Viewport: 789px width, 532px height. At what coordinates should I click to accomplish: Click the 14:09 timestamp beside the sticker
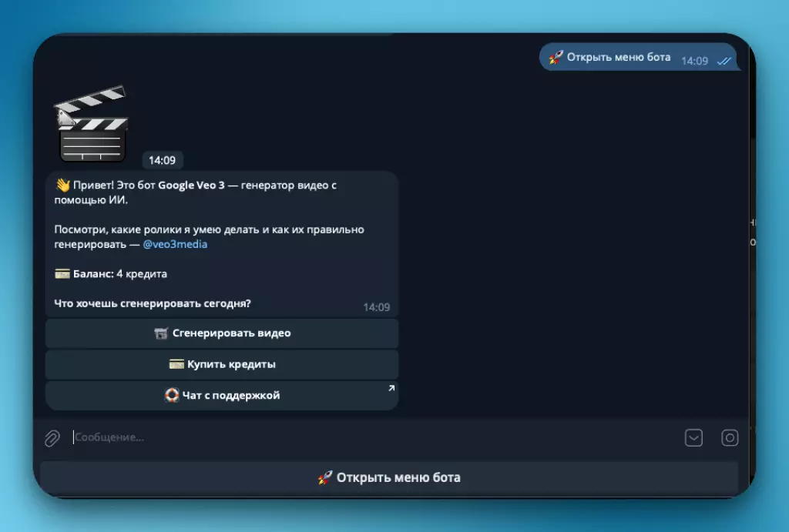pos(162,160)
